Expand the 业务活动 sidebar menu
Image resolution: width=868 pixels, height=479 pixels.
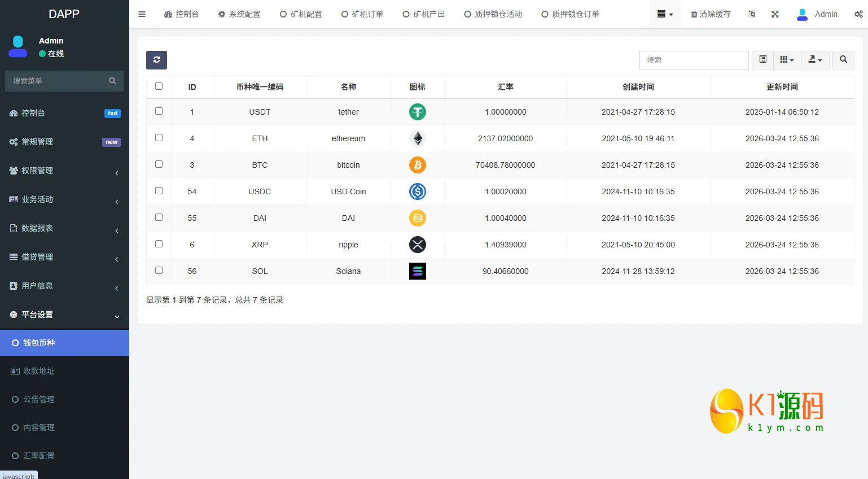(x=64, y=199)
